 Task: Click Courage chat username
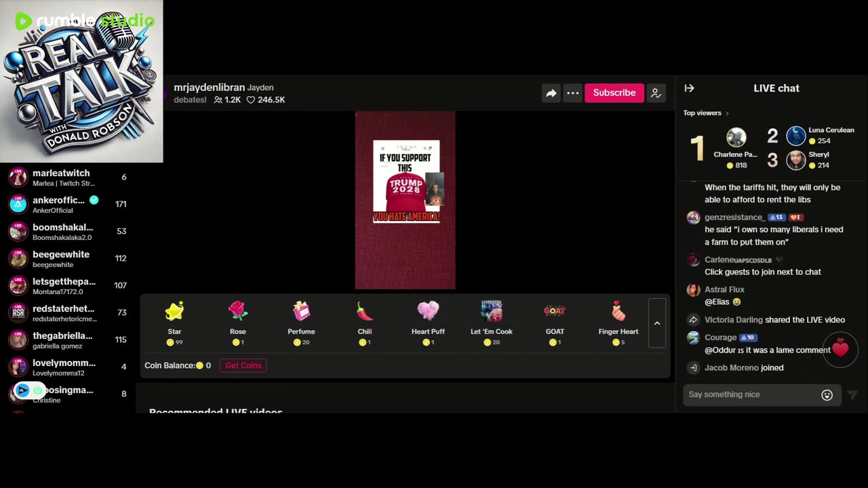[x=720, y=337]
